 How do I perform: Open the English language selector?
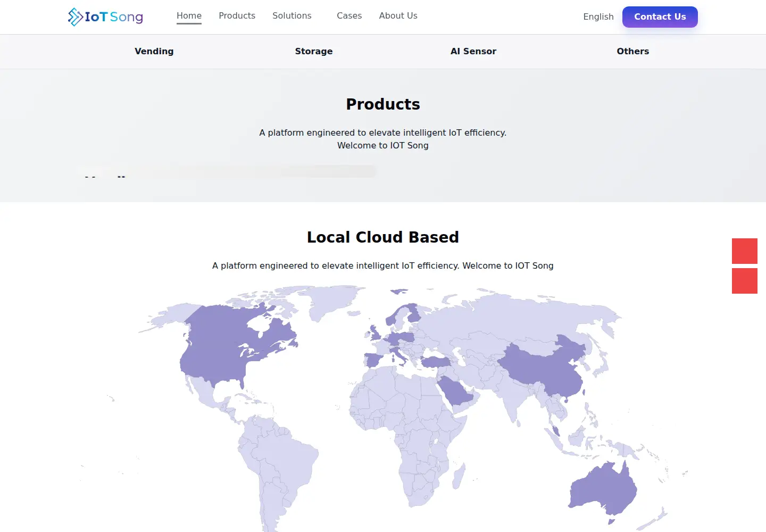click(598, 16)
